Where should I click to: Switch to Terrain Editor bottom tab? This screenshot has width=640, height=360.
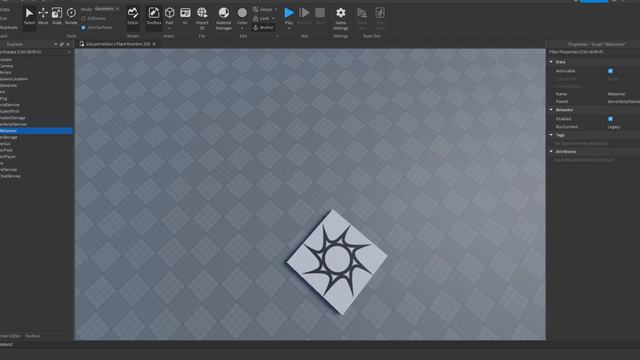[11, 336]
